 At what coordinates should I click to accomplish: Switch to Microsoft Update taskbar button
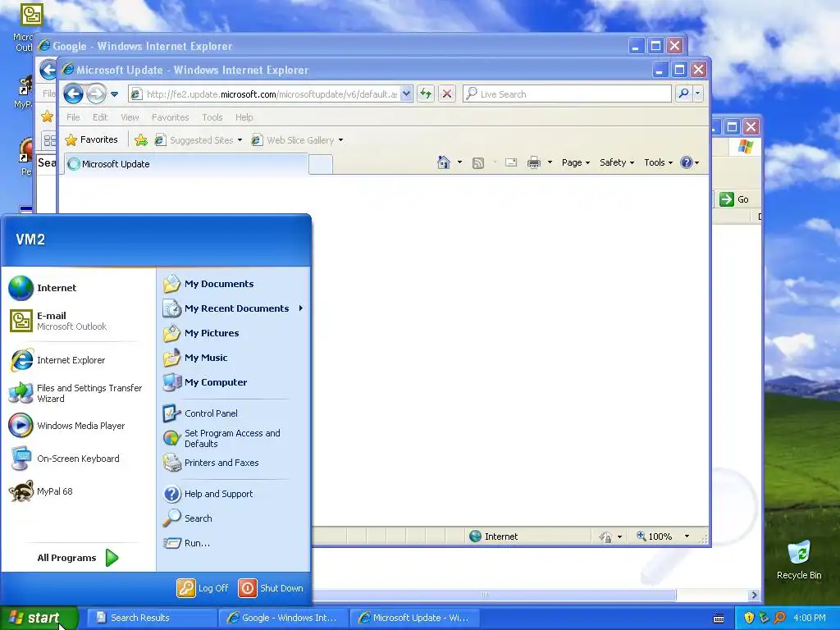414,618
